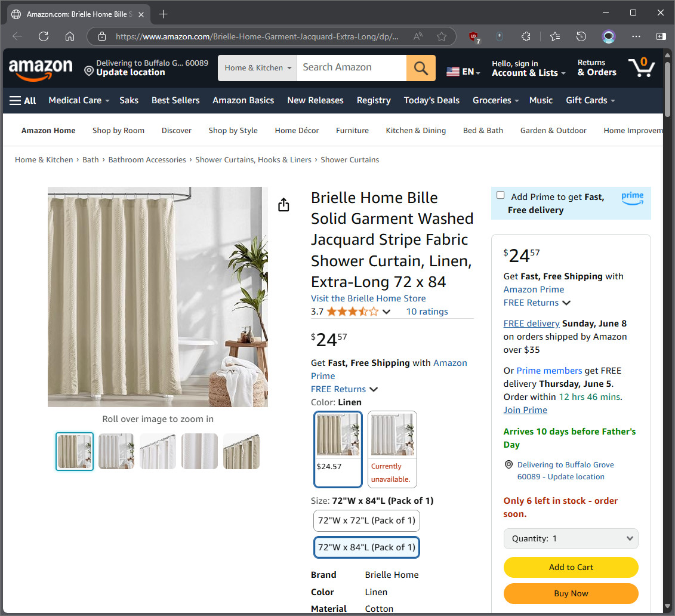Check the Add Prime checkbox
Image resolution: width=675 pixels, height=616 pixels.
[500, 195]
